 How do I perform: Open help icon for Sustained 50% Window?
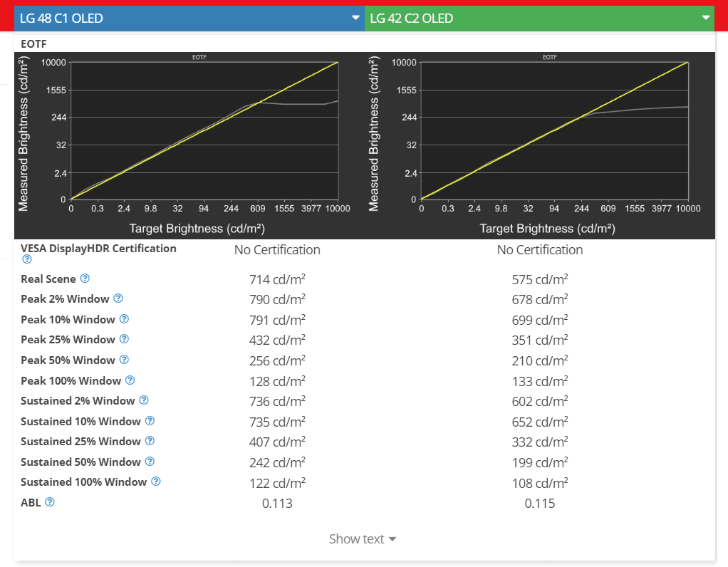(x=150, y=462)
